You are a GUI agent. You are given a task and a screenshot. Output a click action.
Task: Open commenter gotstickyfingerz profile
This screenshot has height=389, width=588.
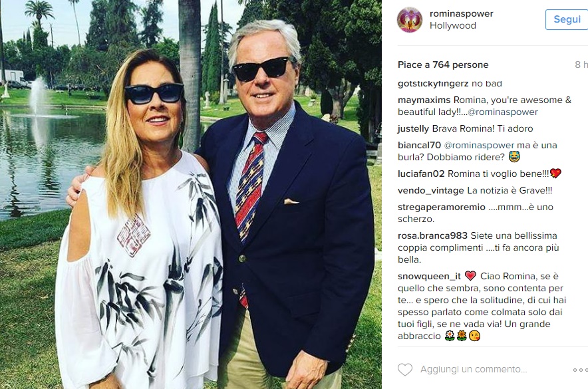433,84
